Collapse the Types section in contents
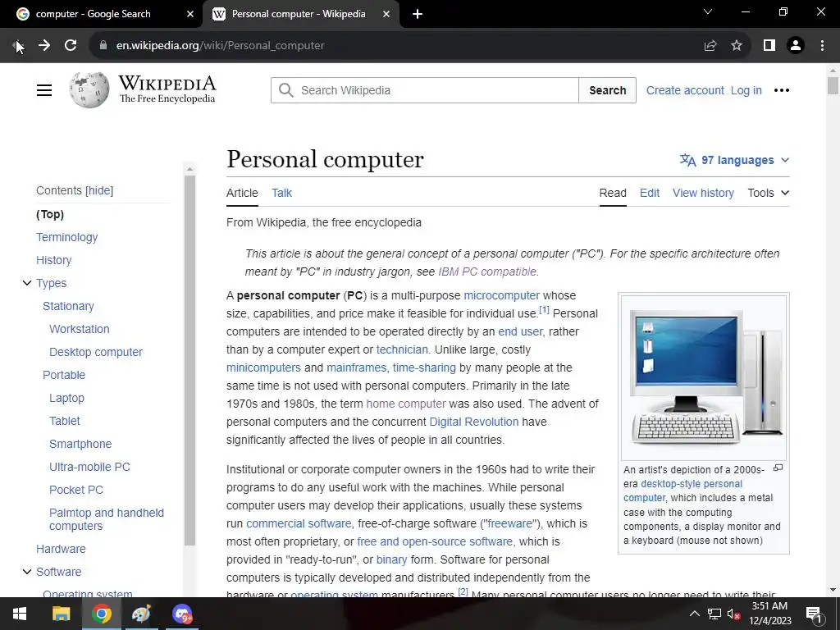 click(27, 283)
